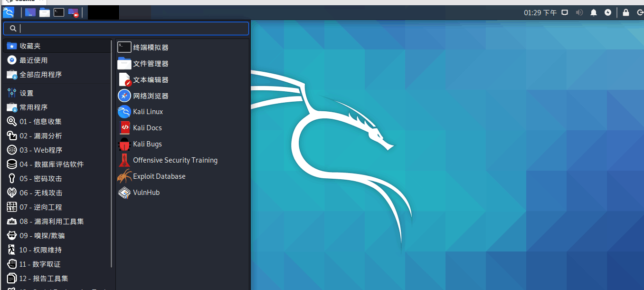Open 12 - 报告工具集 category
The height and width of the screenshot is (290, 644).
(x=57, y=279)
